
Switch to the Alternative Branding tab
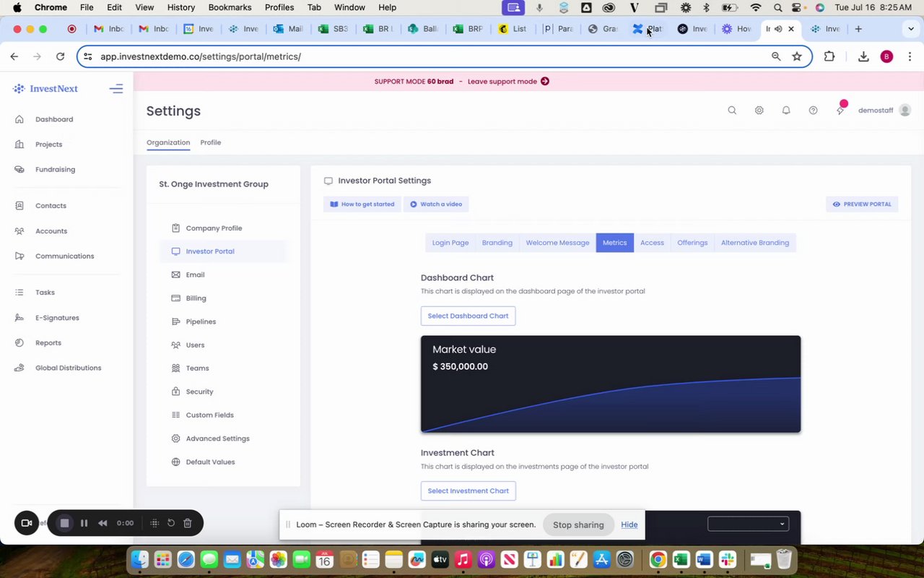tap(755, 243)
